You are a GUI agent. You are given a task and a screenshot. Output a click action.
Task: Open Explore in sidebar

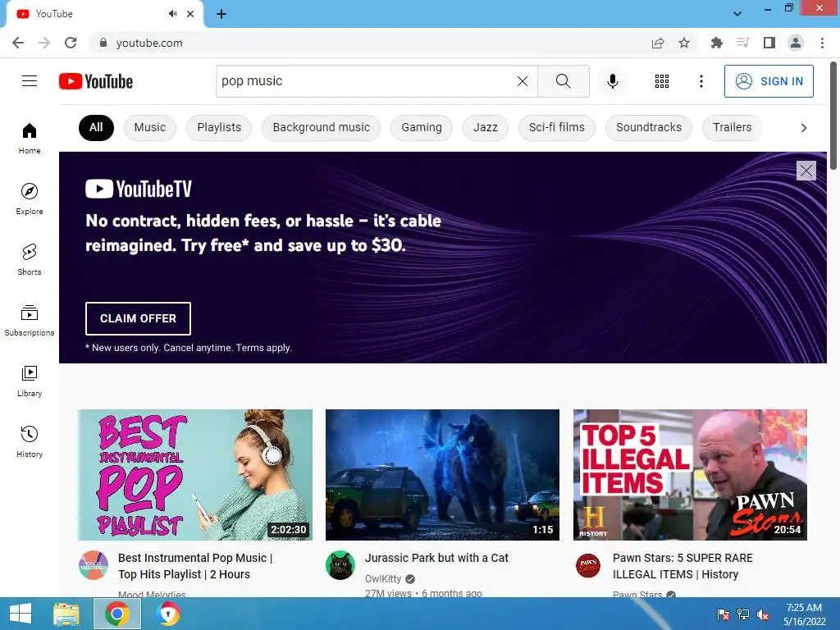(30, 199)
